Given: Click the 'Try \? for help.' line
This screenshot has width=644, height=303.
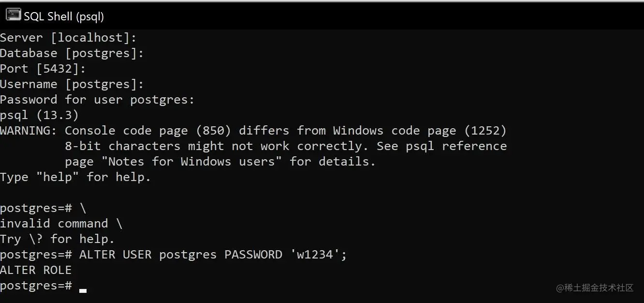Looking at the screenshot, I should coord(58,239).
